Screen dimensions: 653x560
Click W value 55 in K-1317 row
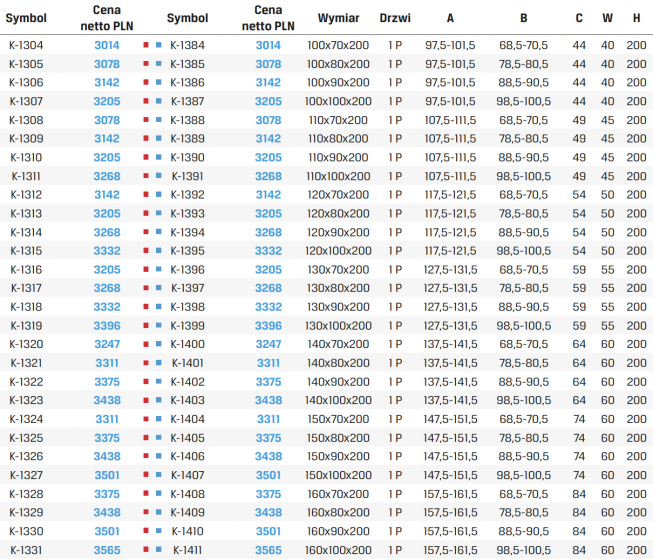click(607, 288)
